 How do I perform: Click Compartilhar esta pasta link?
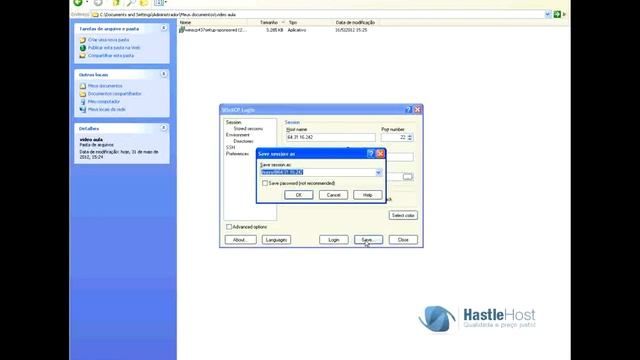coord(111,56)
